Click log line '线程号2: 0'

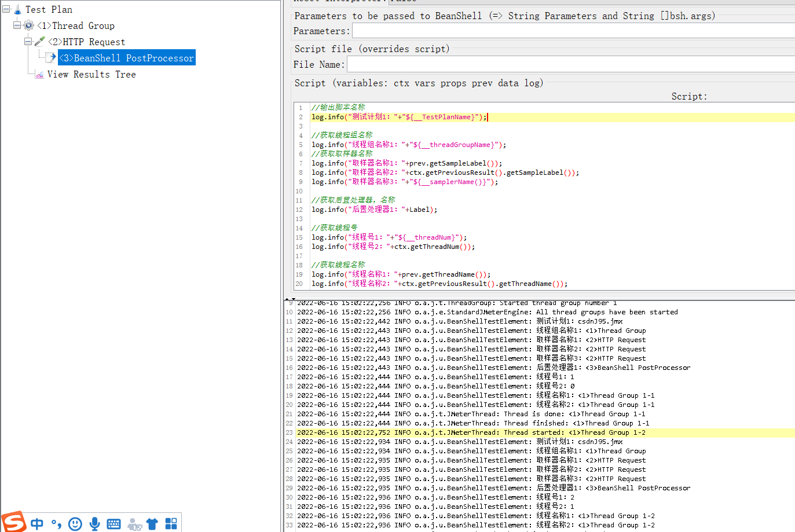click(436, 386)
